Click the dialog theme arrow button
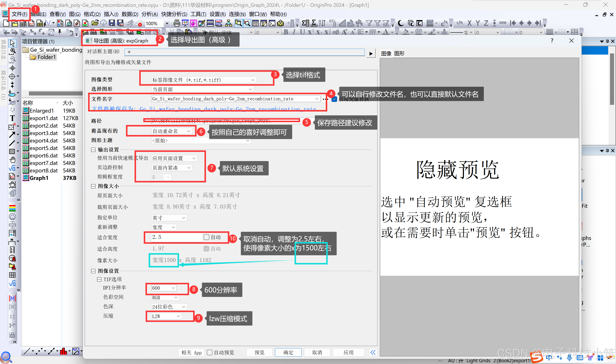 pyautogui.click(x=371, y=53)
